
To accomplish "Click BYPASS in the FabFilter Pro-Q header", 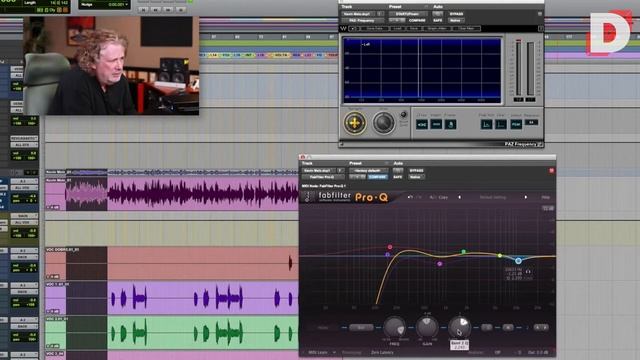I will pyautogui.click(x=416, y=170).
